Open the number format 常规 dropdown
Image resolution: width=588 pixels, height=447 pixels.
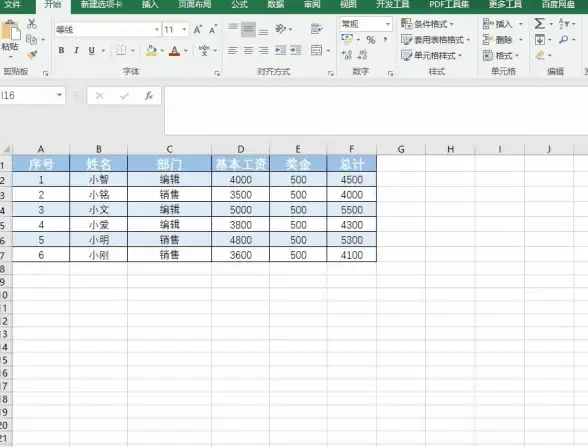coord(388,24)
